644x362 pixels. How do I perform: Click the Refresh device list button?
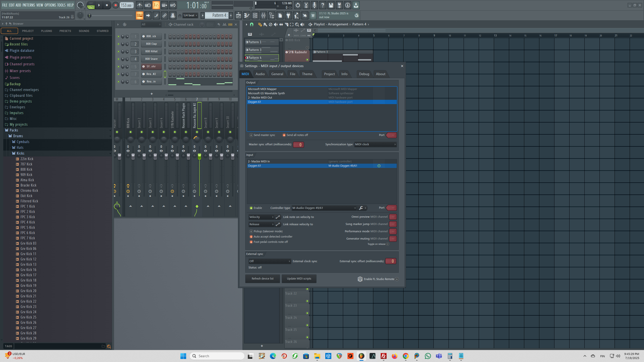pos(262,279)
